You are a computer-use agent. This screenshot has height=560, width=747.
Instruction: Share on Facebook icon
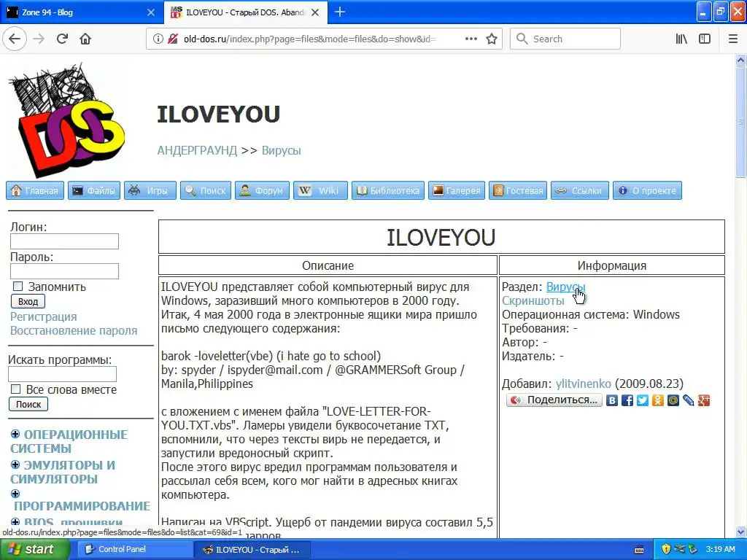(x=627, y=400)
